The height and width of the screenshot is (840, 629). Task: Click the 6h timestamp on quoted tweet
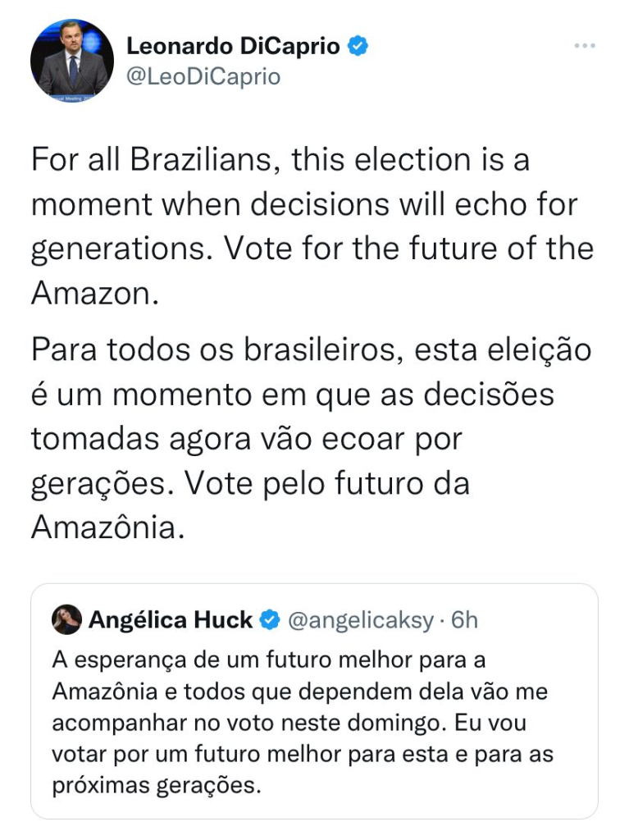465,620
